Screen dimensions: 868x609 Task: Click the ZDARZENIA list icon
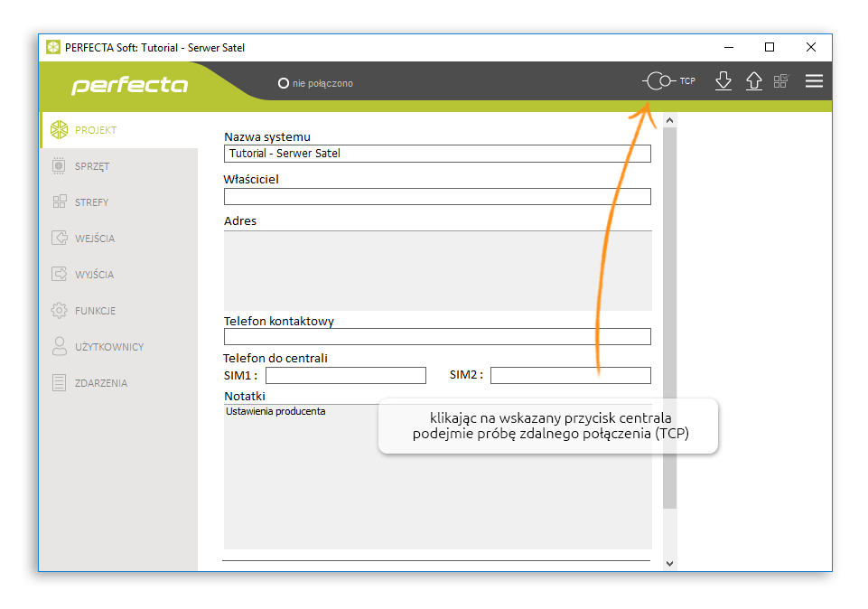click(x=60, y=382)
